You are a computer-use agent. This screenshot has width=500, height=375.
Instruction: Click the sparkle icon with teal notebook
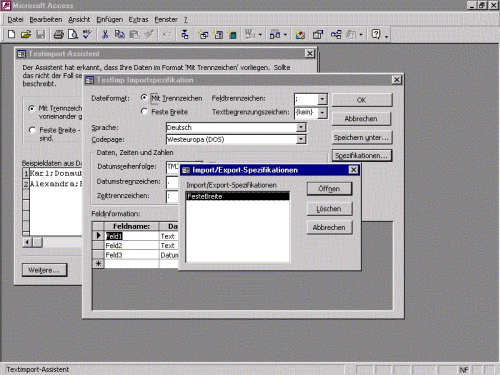(x=232, y=34)
